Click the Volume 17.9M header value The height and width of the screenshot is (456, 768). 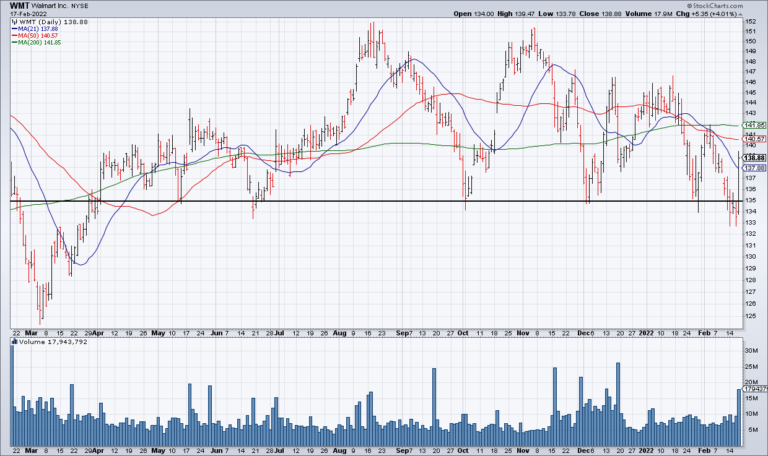[648, 14]
